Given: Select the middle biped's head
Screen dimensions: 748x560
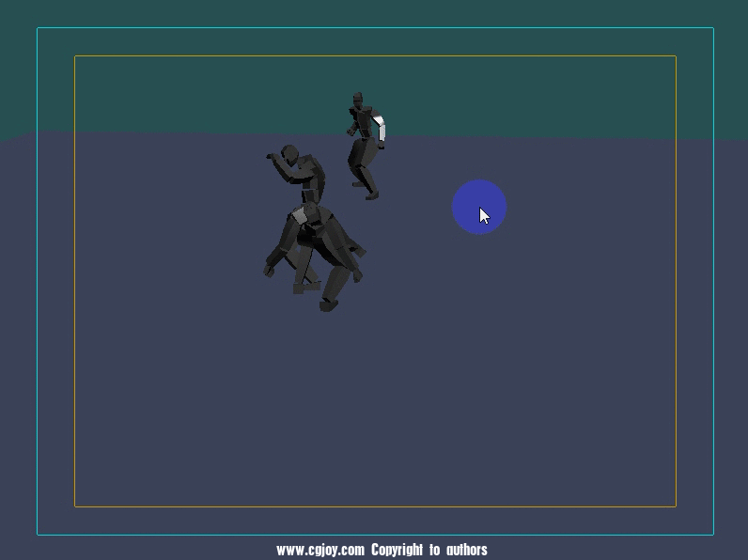Looking at the screenshot, I should pos(289,152).
